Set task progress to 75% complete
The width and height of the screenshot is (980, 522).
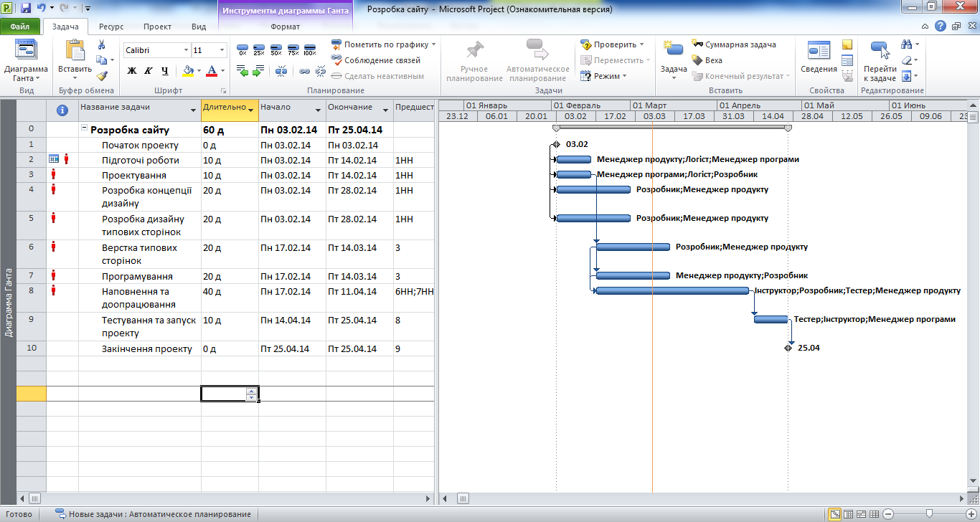(293, 48)
